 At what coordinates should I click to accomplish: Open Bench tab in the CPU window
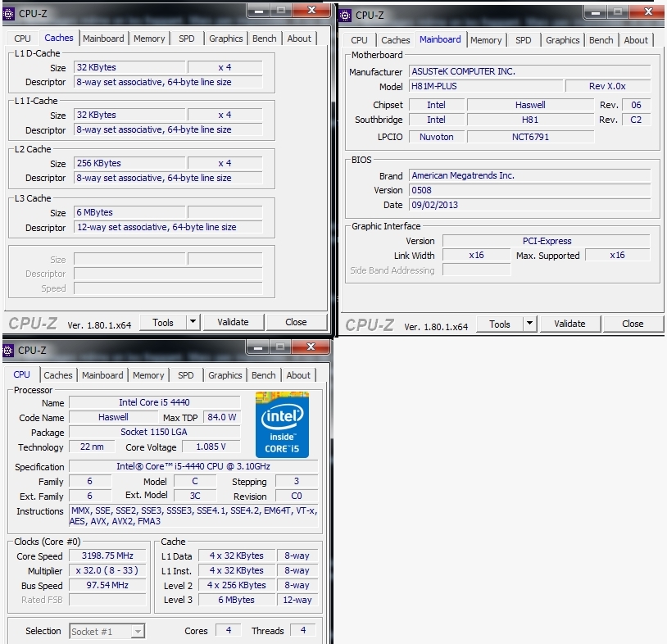tap(263, 375)
